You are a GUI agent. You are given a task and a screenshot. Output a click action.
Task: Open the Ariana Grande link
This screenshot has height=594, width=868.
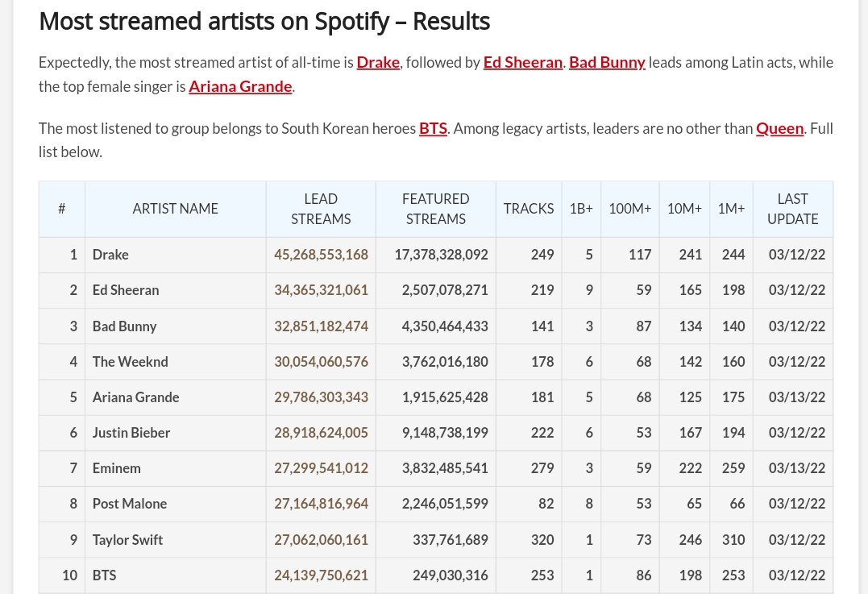pyautogui.click(x=240, y=87)
